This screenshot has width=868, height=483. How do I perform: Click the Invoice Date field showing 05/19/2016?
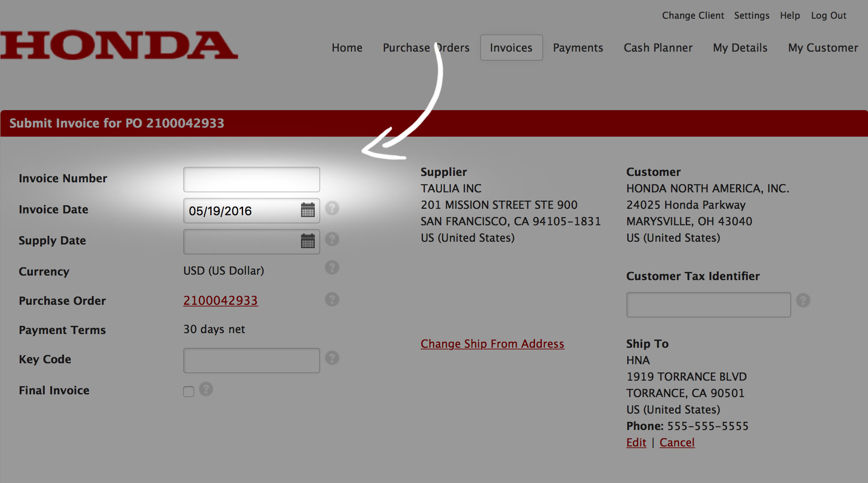pyautogui.click(x=252, y=211)
